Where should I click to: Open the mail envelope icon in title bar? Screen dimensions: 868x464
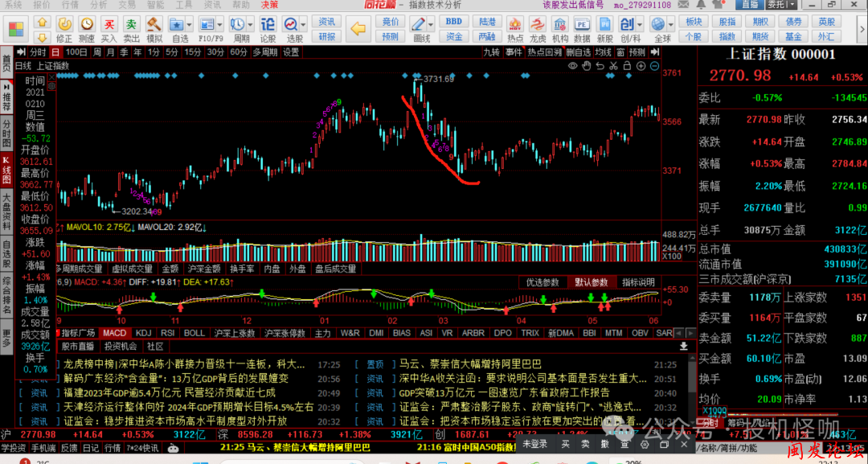point(684,5)
